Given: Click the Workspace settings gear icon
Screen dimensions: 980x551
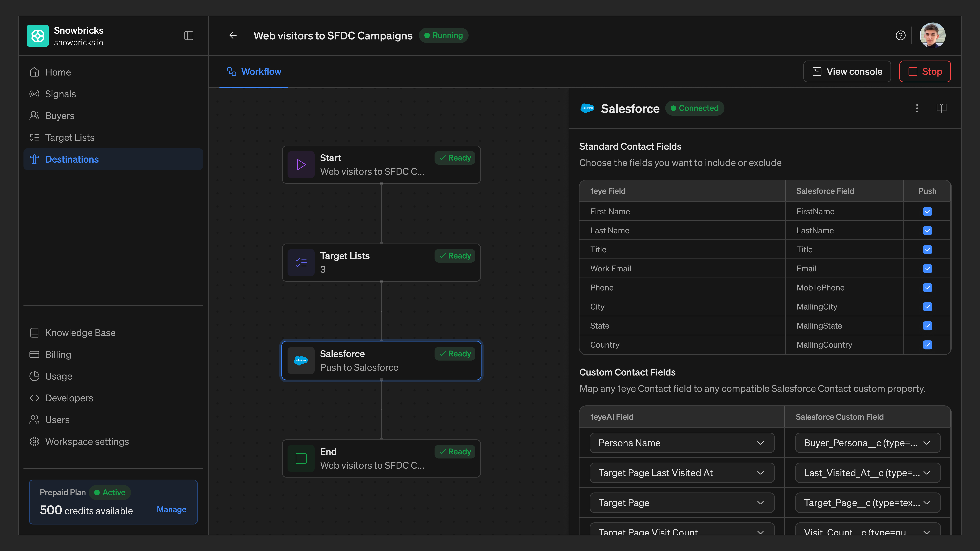Looking at the screenshot, I should tap(34, 441).
